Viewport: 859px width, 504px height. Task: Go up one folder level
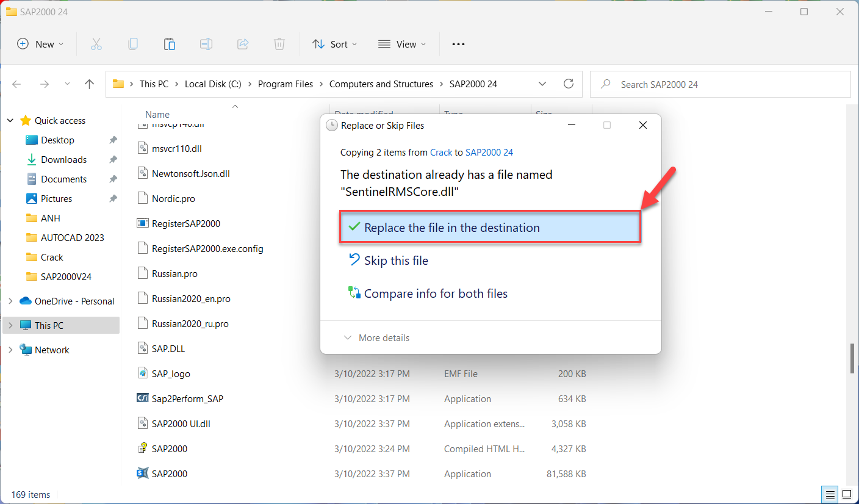coord(90,84)
